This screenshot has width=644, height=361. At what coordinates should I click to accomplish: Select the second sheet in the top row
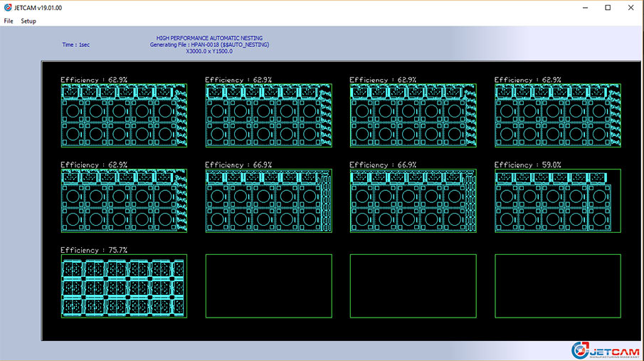click(268, 115)
